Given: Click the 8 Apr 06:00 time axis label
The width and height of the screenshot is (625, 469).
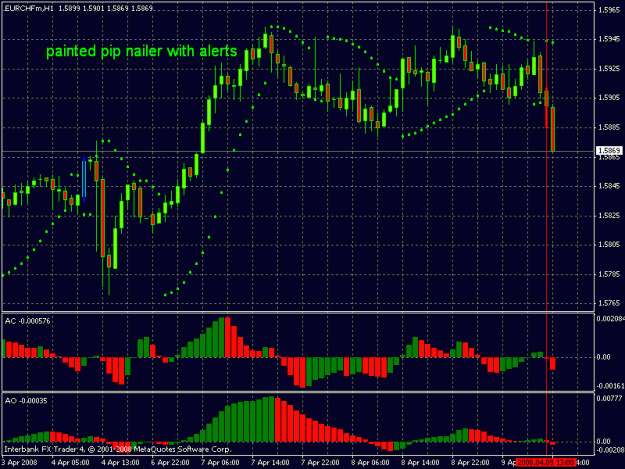Looking at the screenshot, I should click(370, 463).
